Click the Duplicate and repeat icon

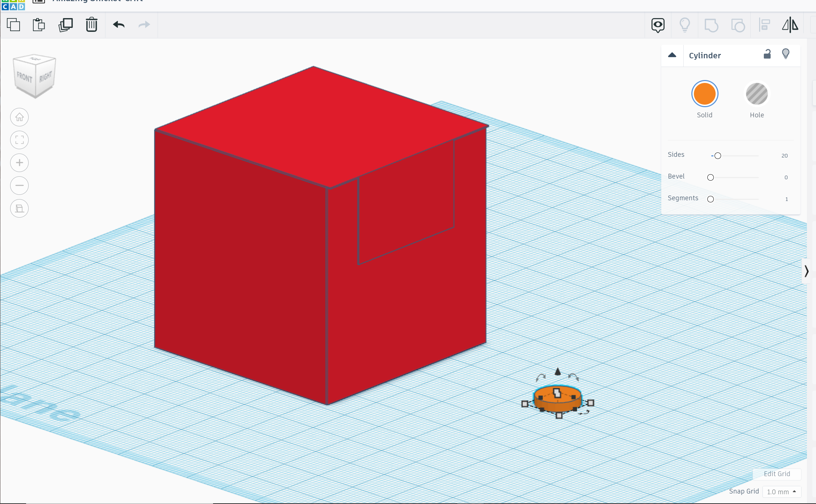65,25
